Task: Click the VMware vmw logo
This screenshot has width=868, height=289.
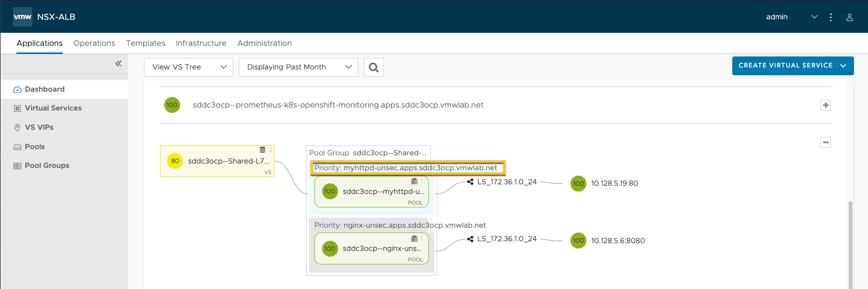Action: (x=23, y=17)
